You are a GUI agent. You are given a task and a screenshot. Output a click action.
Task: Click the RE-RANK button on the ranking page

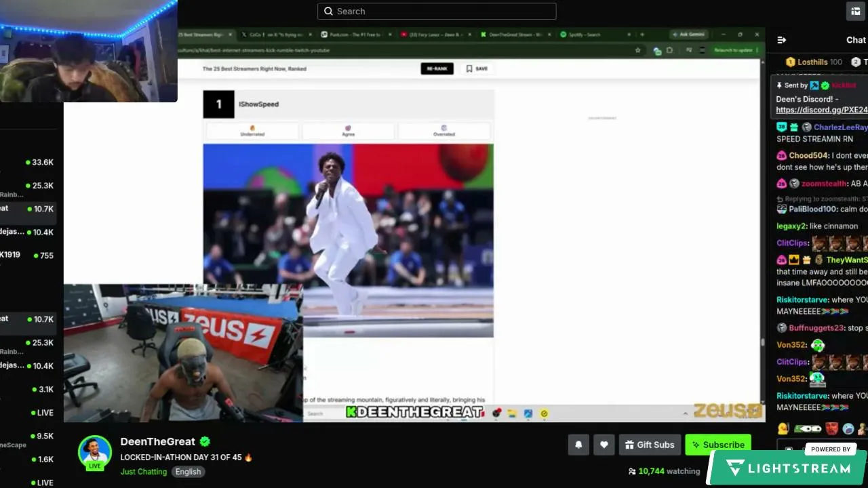pyautogui.click(x=437, y=68)
